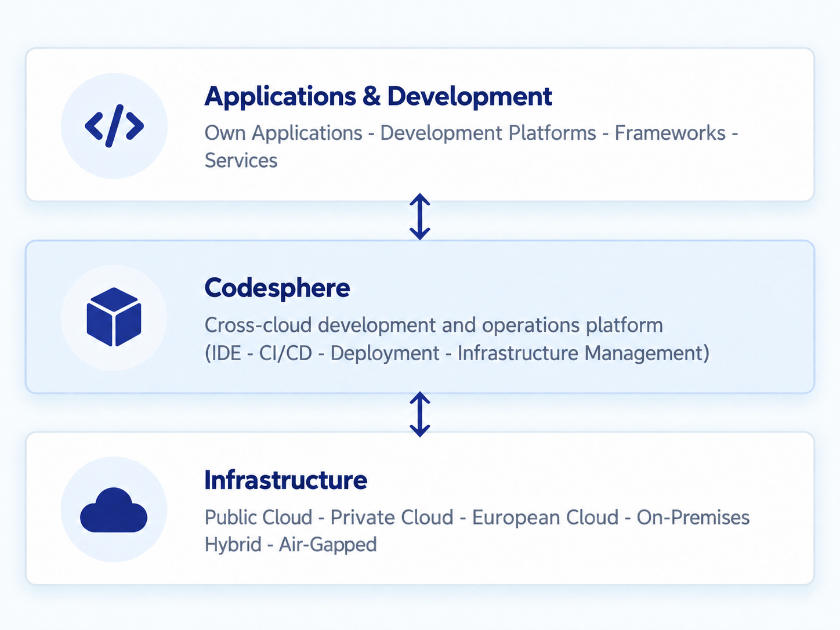Click the text 'Own Applications - Development Platforms - Frameworks -'
840x630 pixels.
471,133
